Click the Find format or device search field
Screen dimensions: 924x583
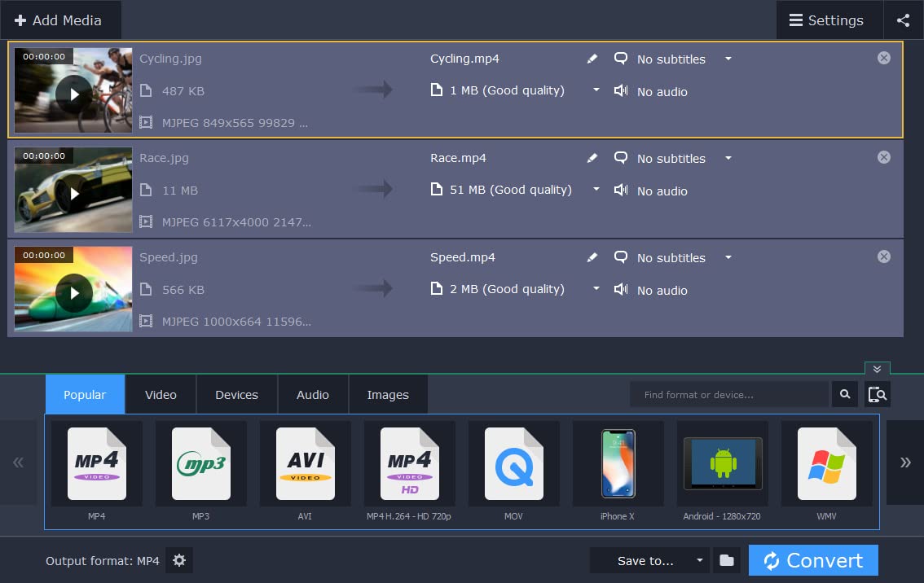[x=729, y=394]
